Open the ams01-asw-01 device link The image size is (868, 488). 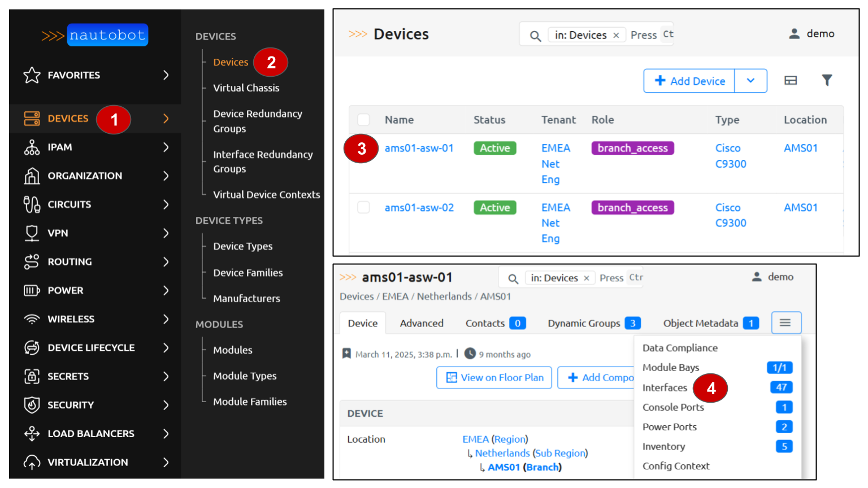point(419,148)
